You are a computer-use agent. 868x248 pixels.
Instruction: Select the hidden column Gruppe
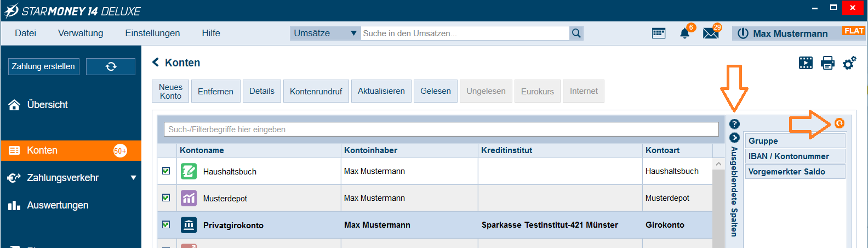795,141
